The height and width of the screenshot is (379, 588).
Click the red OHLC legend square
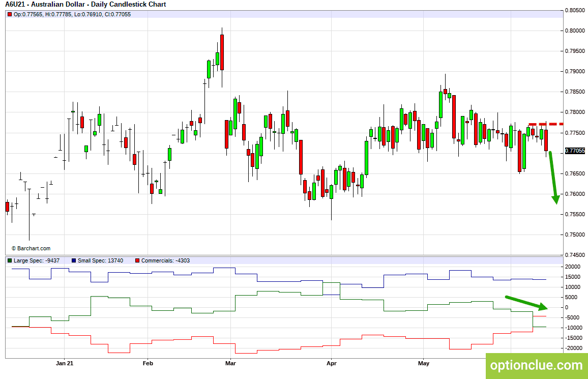(x=10, y=15)
